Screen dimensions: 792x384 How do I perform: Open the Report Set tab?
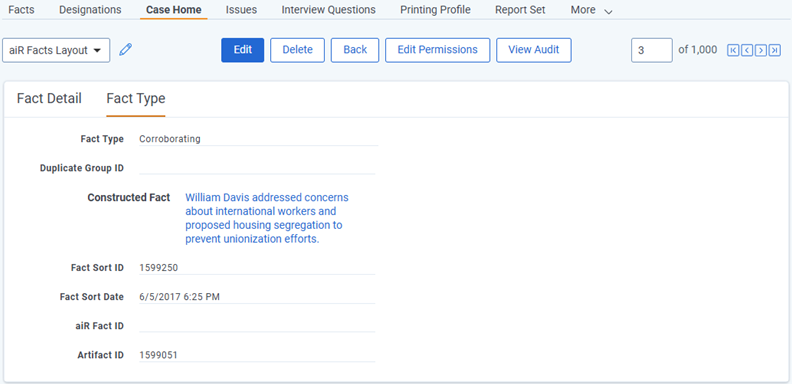coord(520,10)
